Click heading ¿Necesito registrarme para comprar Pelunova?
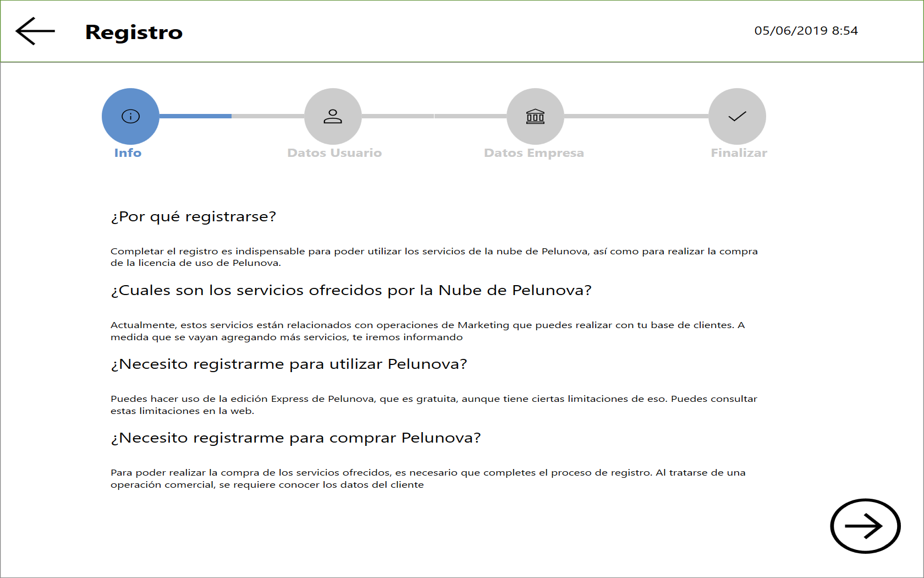 (296, 438)
